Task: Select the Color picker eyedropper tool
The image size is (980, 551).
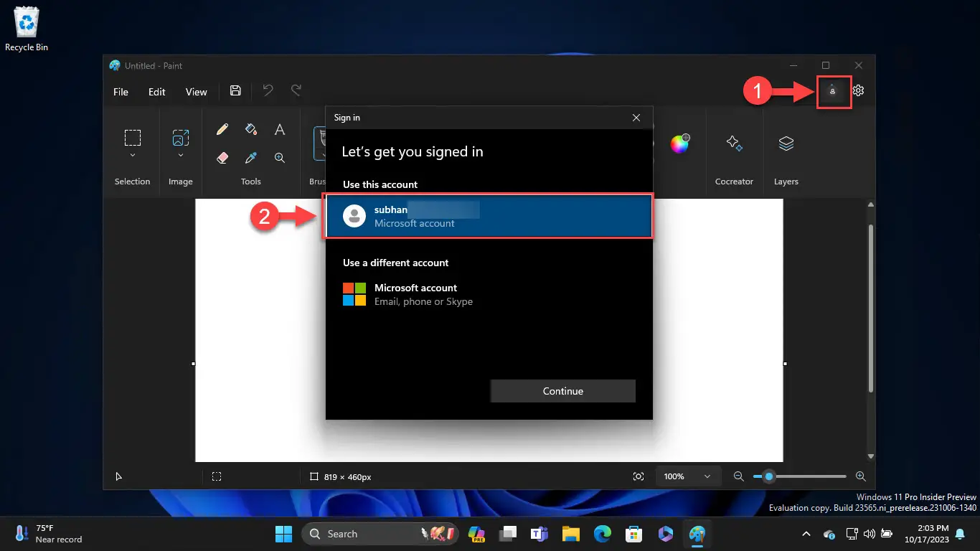Action: (x=251, y=158)
